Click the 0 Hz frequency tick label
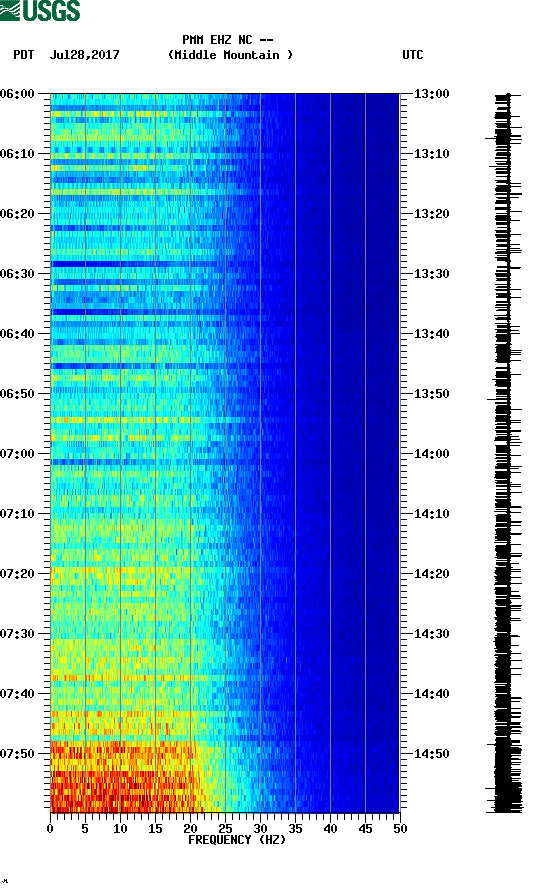Screen dimensions: 552x892 (50, 829)
